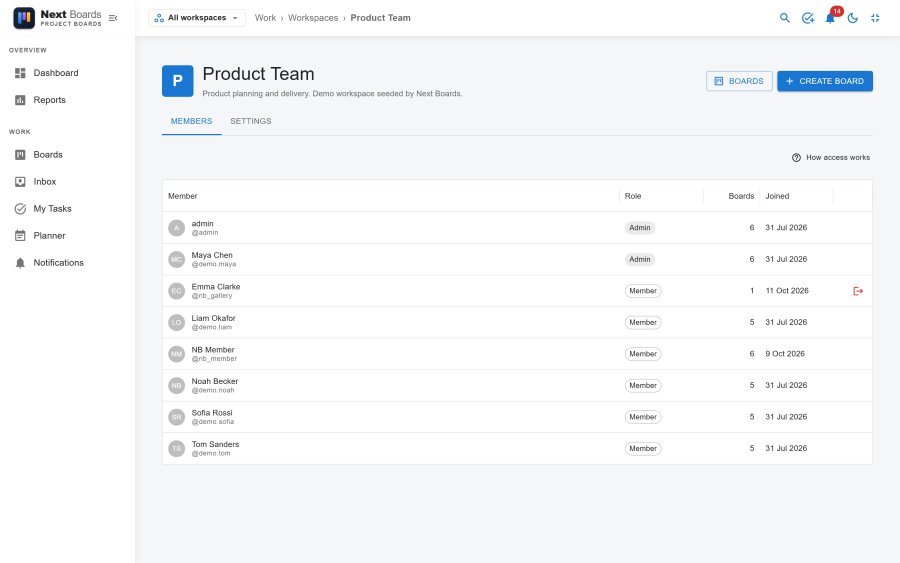The height and width of the screenshot is (563, 900).
Task: Click the admin user avatar
Action: point(177,228)
